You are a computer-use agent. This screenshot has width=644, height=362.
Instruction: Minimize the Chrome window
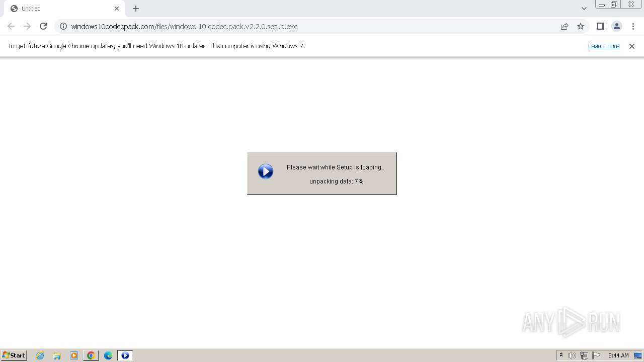pos(601,5)
